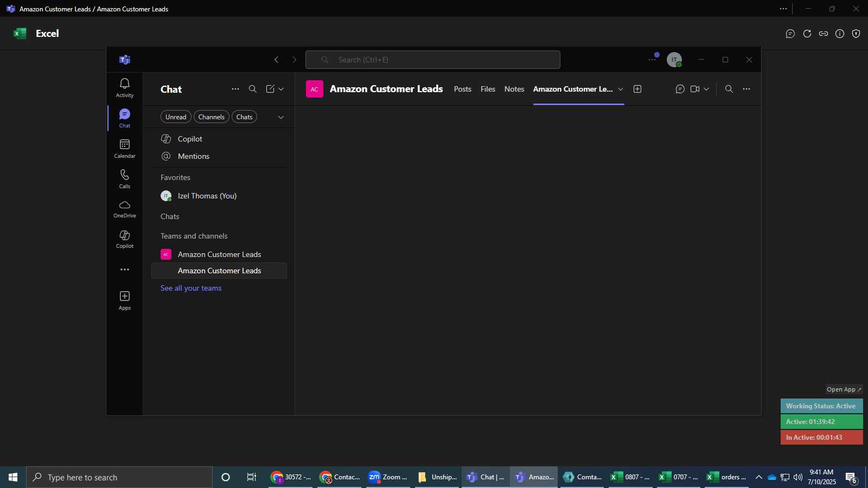
Task: Open the Windows notification center
Action: coord(851,478)
